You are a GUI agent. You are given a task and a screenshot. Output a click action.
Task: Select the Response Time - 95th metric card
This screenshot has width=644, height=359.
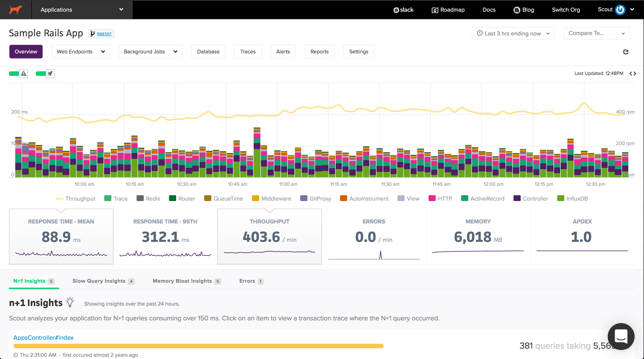(x=165, y=236)
